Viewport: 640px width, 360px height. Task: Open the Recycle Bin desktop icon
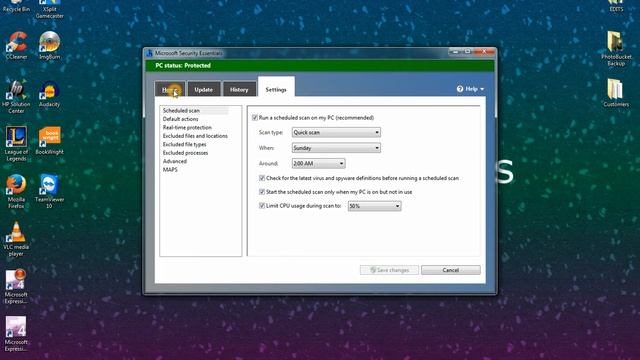tap(16, 6)
